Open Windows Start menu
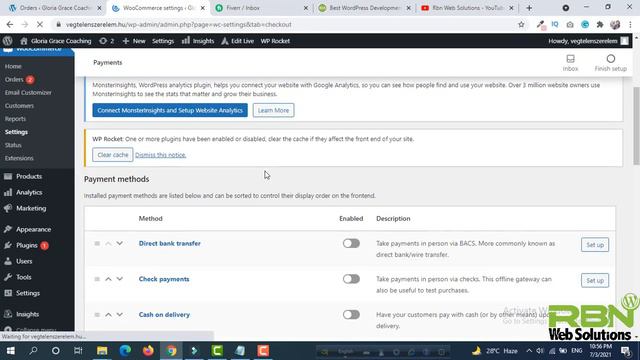The height and width of the screenshot is (360, 640). pos(11,351)
